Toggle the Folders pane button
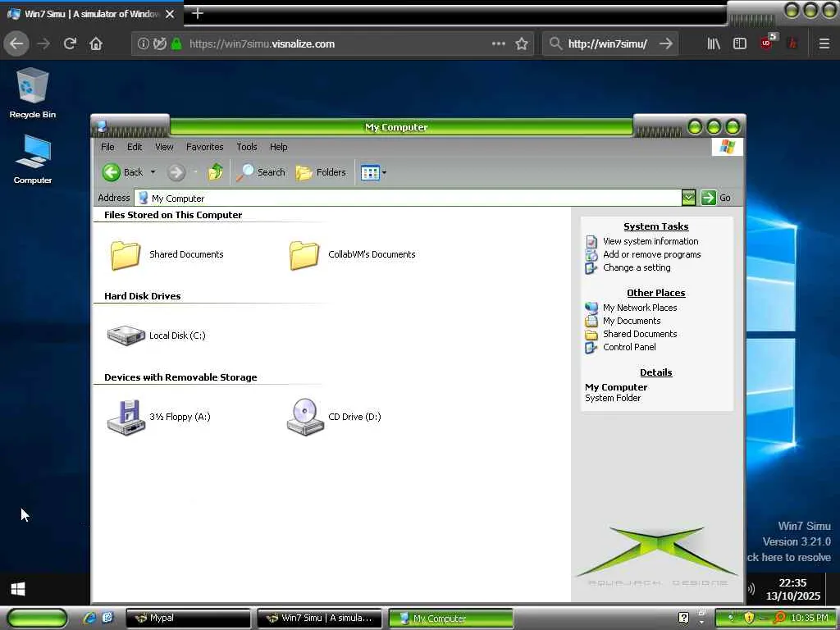840x630 pixels. click(321, 172)
